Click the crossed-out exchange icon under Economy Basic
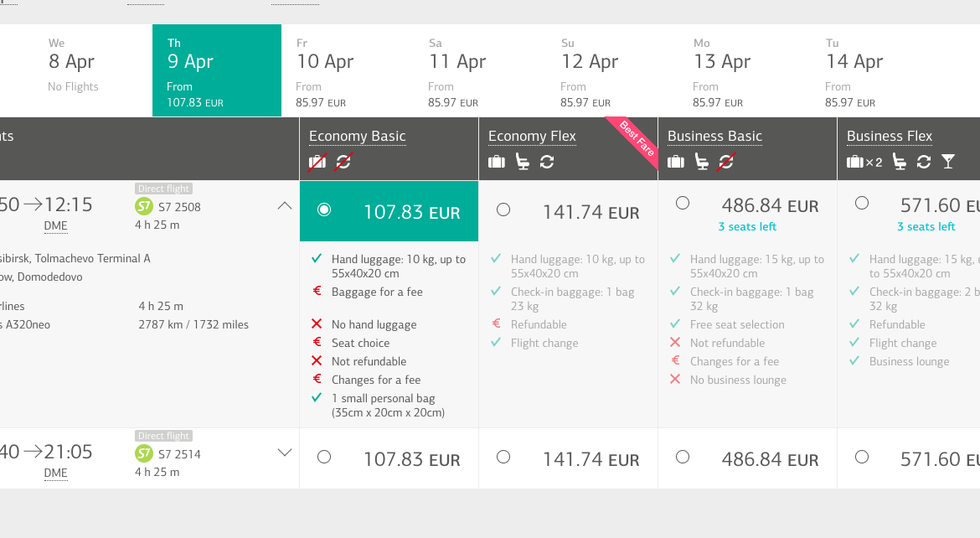 click(343, 162)
